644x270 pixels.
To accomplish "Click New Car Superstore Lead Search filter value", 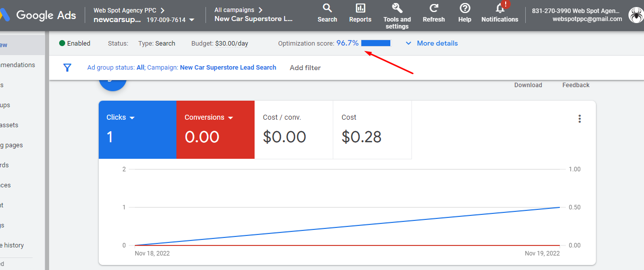I will coord(228,67).
